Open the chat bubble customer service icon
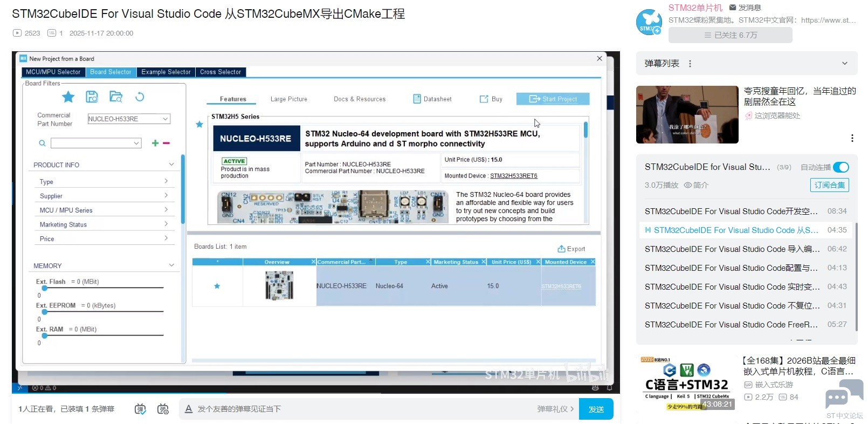868x424 pixels. (844, 395)
